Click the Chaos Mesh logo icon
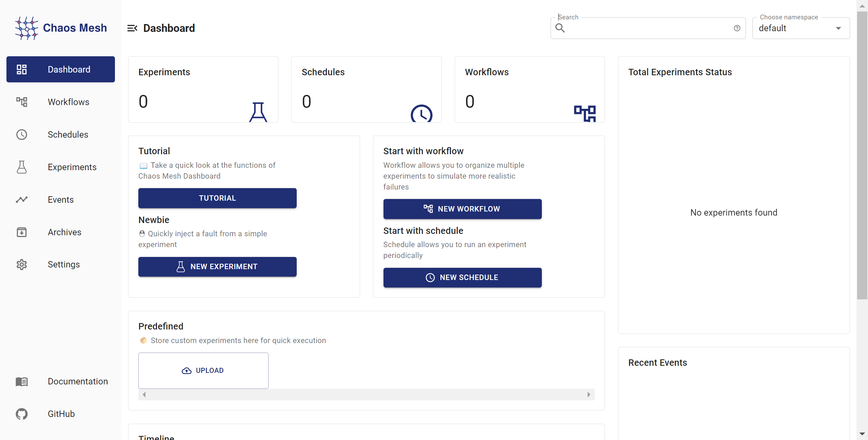Screen dimensions: 868x440 (26, 28)
